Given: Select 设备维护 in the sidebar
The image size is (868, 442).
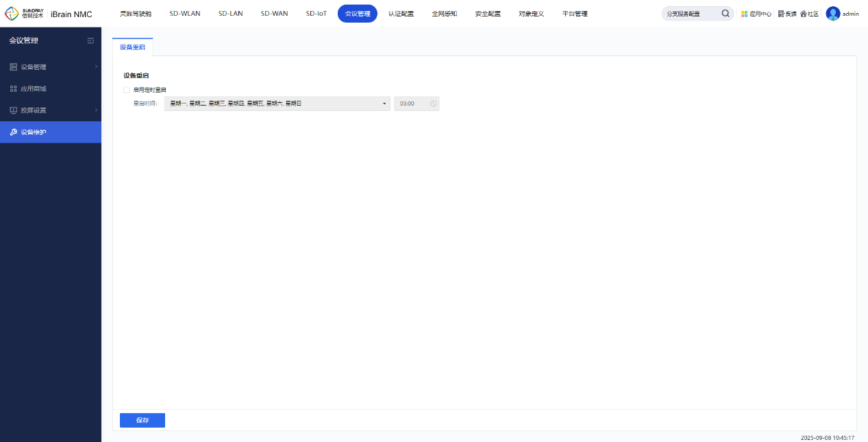Looking at the screenshot, I should point(33,132).
